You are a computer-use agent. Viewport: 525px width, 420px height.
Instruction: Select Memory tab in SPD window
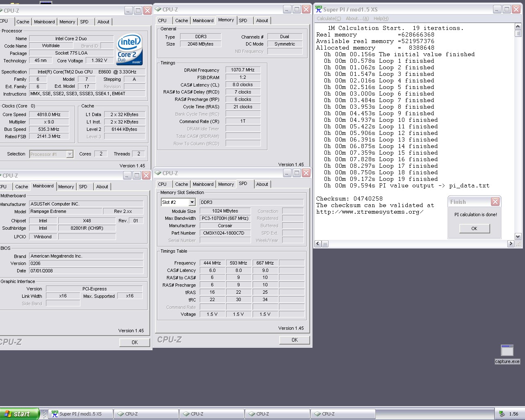point(226,184)
